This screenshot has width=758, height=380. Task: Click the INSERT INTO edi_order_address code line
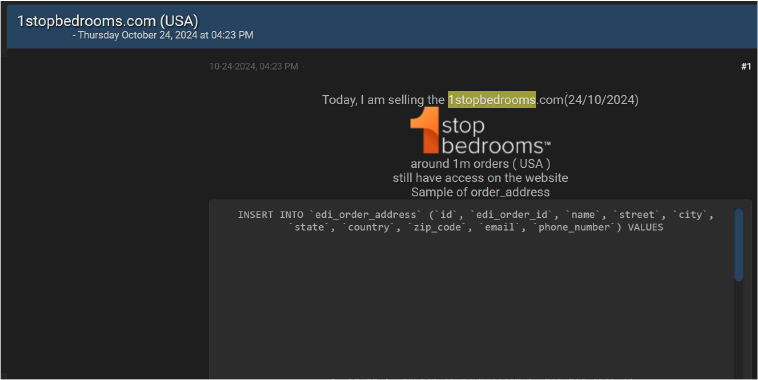[x=475, y=215]
